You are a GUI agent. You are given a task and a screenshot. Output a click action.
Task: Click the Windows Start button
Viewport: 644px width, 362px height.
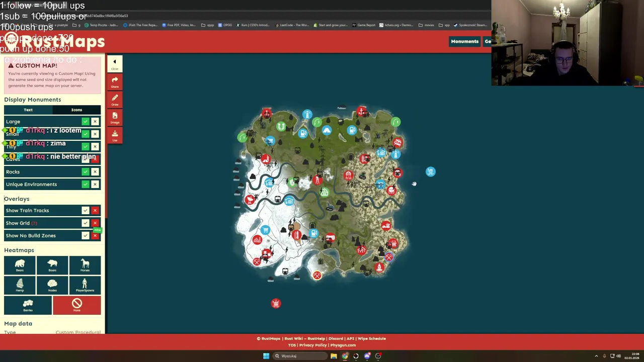(x=266, y=356)
